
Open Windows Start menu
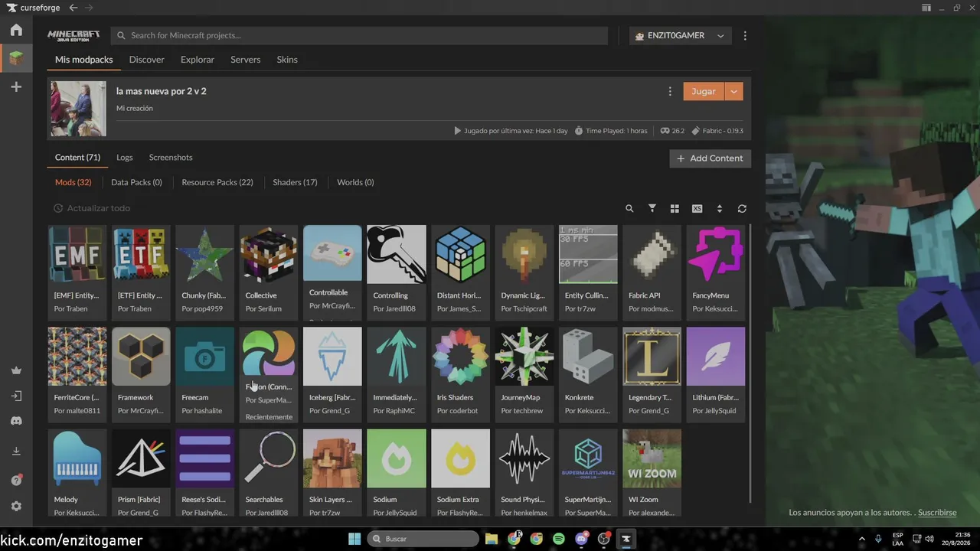click(354, 539)
